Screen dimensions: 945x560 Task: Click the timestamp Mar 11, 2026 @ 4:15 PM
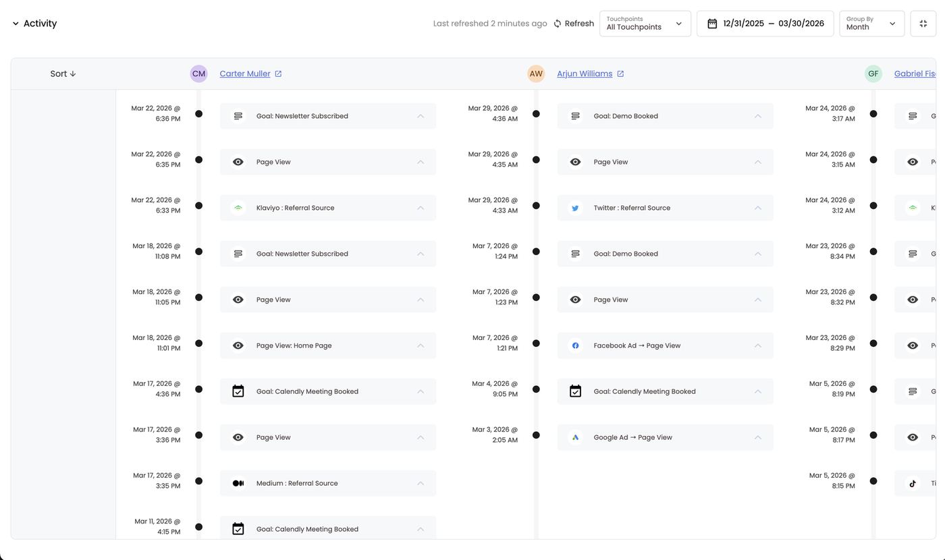[157, 526]
